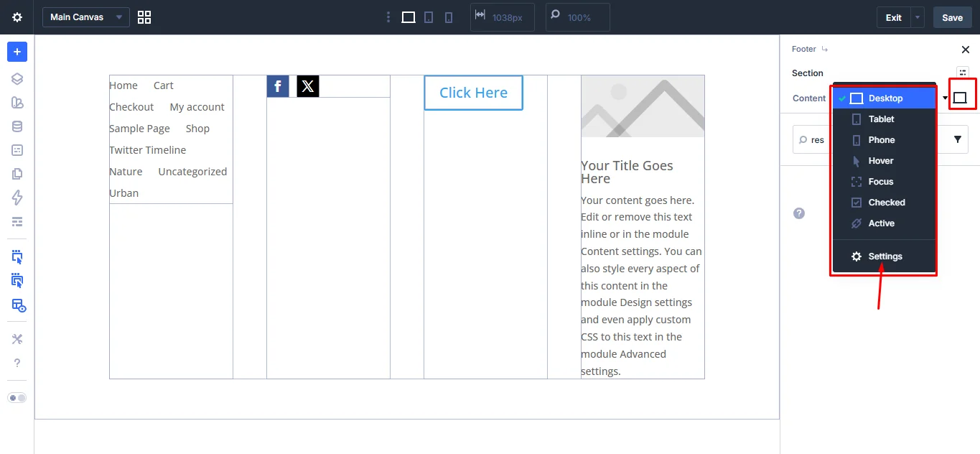980x454 pixels.
Task: Open the three-dot options in the top bar
Action: tap(388, 17)
